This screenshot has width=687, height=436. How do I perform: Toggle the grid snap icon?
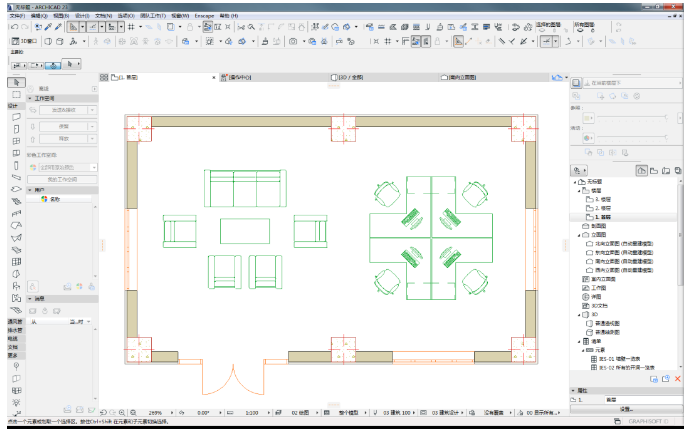(x=131, y=27)
